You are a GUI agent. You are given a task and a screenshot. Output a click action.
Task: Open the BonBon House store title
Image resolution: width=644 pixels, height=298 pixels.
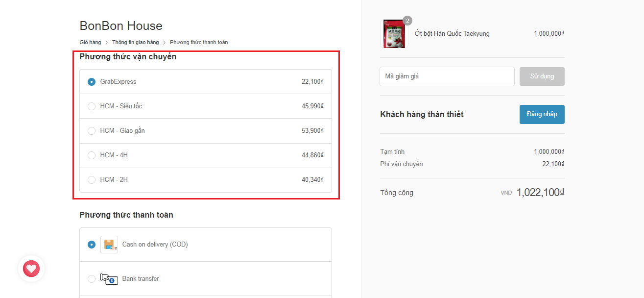[x=121, y=25]
